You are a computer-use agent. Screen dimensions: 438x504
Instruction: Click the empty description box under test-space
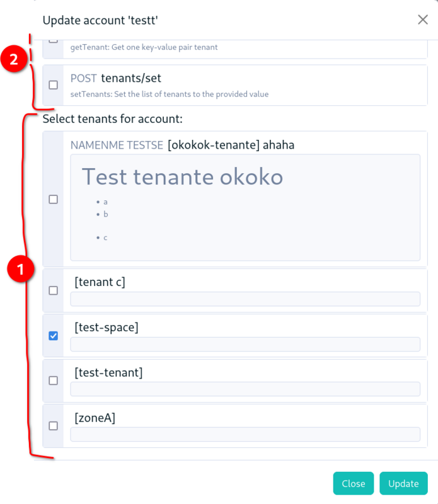coord(245,344)
